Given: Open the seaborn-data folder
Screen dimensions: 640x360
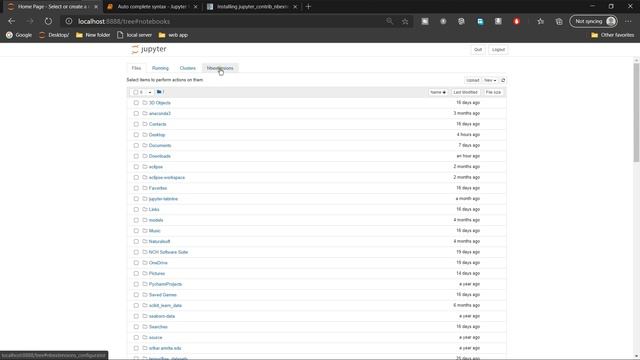Looking at the screenshot, I should click(x=162, y=316).
